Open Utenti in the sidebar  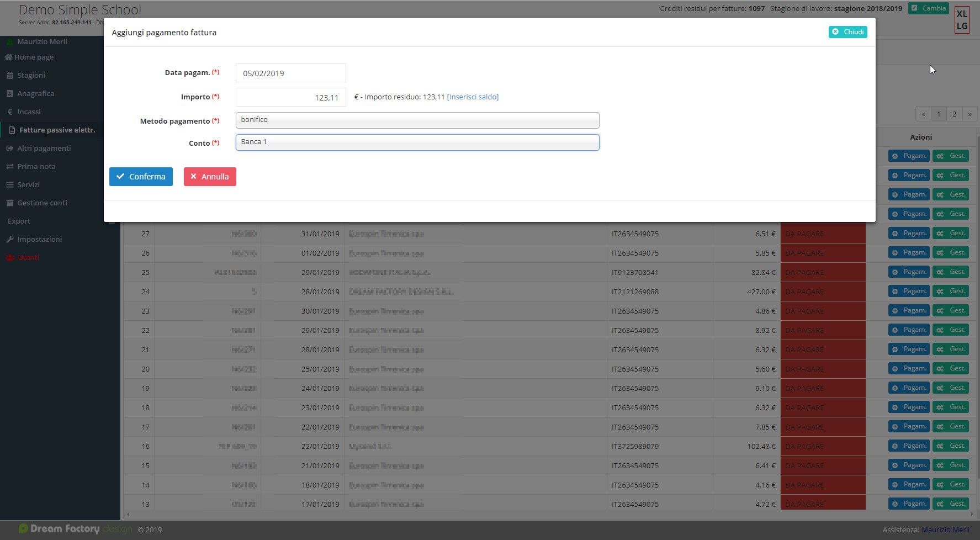(28, 257)
